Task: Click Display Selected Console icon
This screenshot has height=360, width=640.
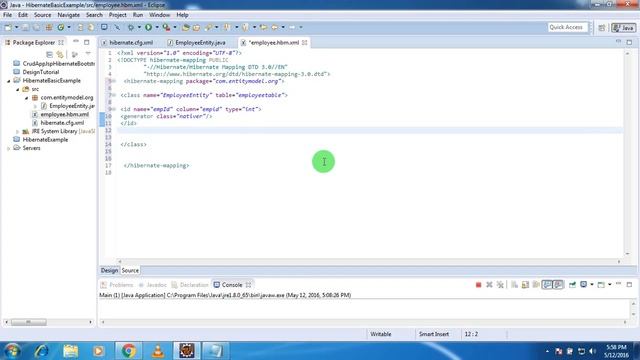Action: [x=583, y=284]
